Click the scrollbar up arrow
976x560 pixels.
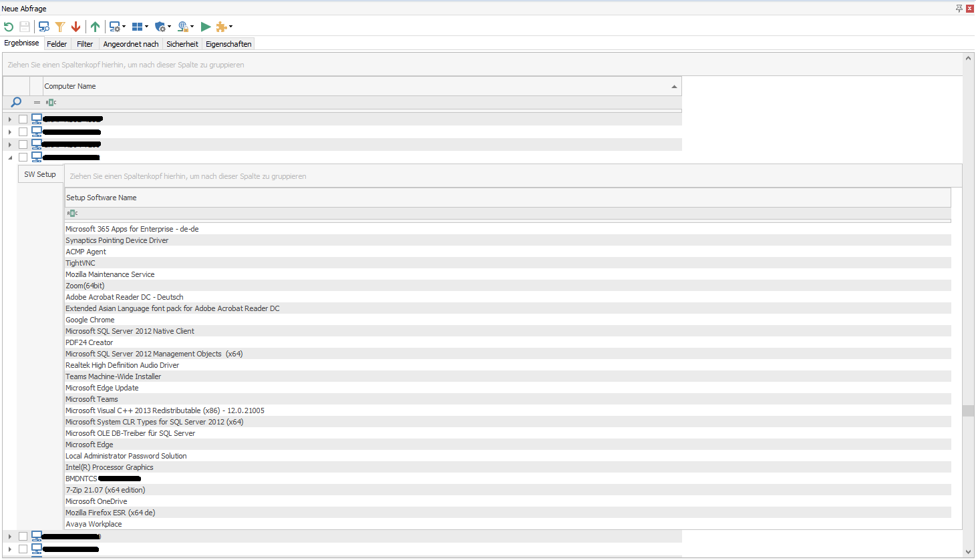(x=968, y=58)
